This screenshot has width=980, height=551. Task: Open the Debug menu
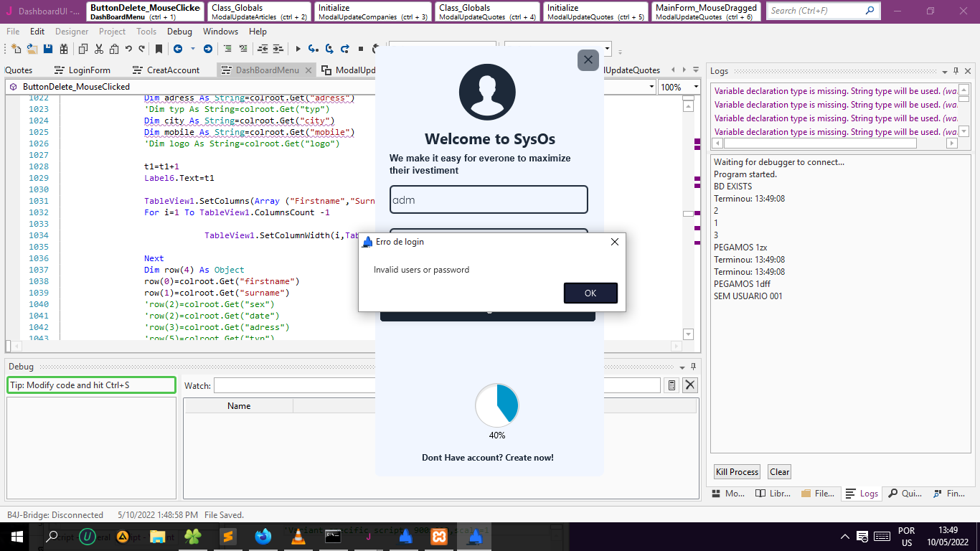pos(179,32)
